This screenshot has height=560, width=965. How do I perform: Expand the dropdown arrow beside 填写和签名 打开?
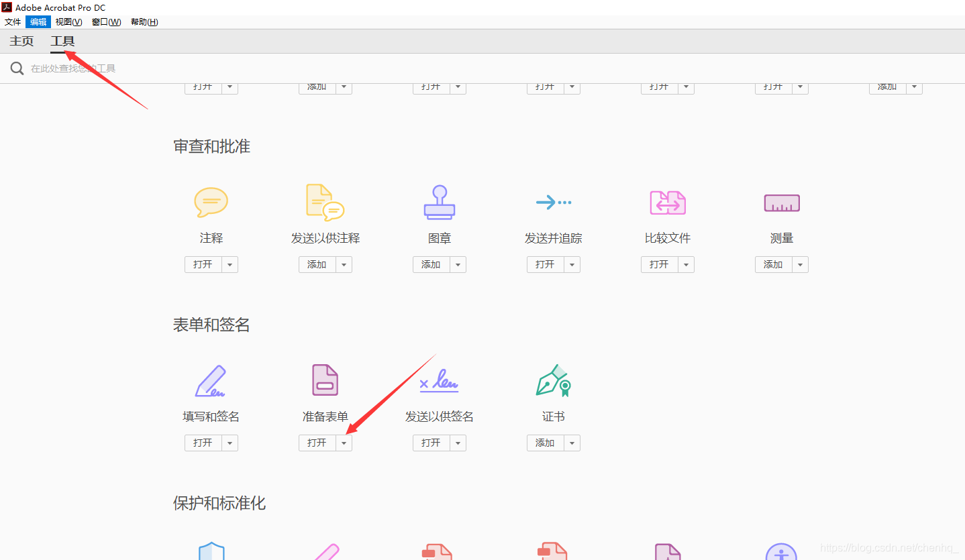[230, 443]
